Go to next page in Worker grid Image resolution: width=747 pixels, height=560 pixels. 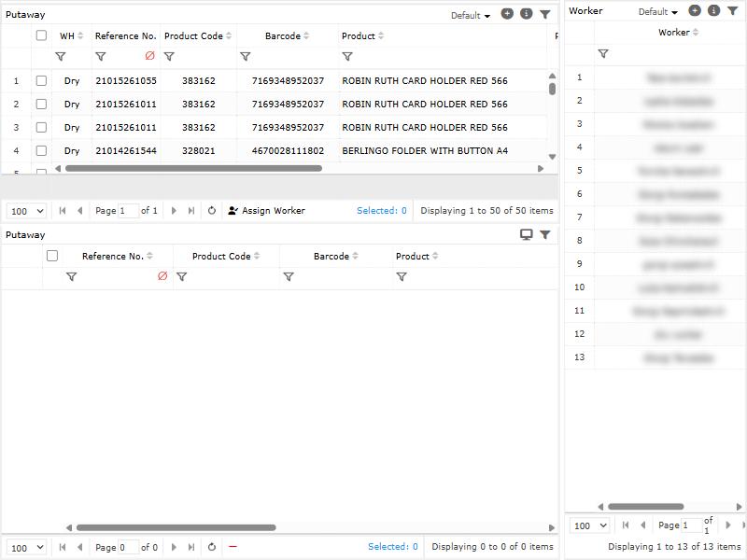pyautogui.click(x=728, y=525)
